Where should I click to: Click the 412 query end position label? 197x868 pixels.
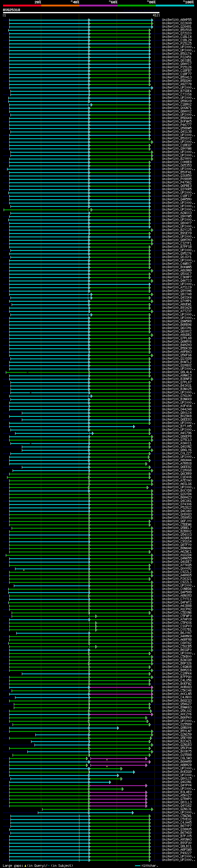155,15
